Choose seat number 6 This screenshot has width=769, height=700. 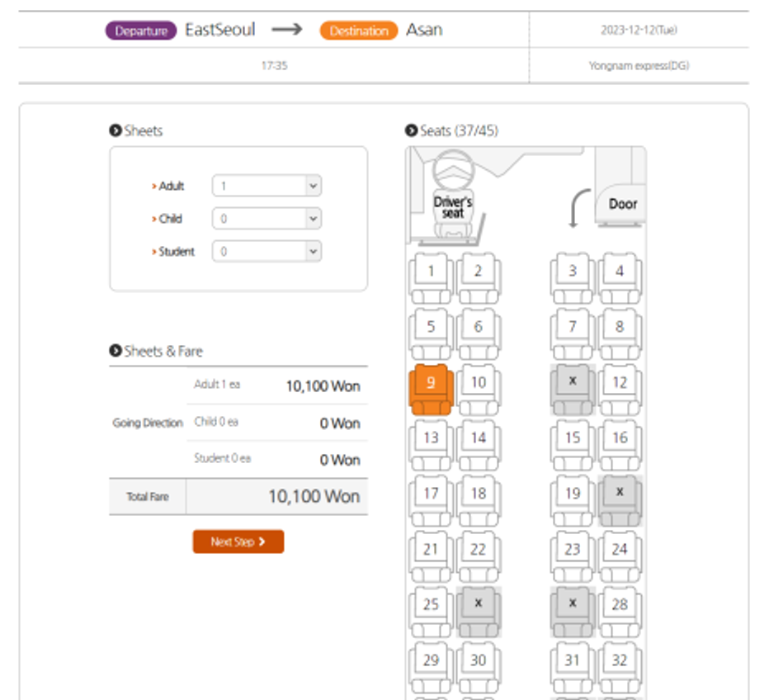tap(479, 333)
